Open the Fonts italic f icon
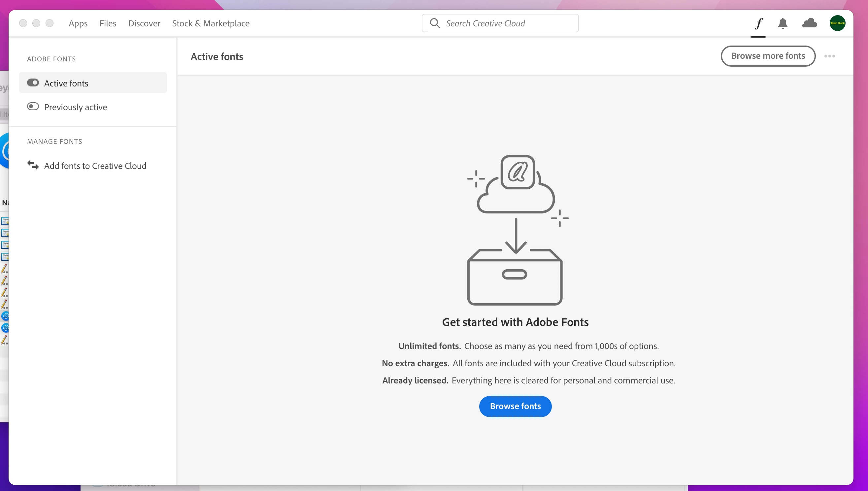This screenshot has width=868, height=491. click(x=758, y=23)
